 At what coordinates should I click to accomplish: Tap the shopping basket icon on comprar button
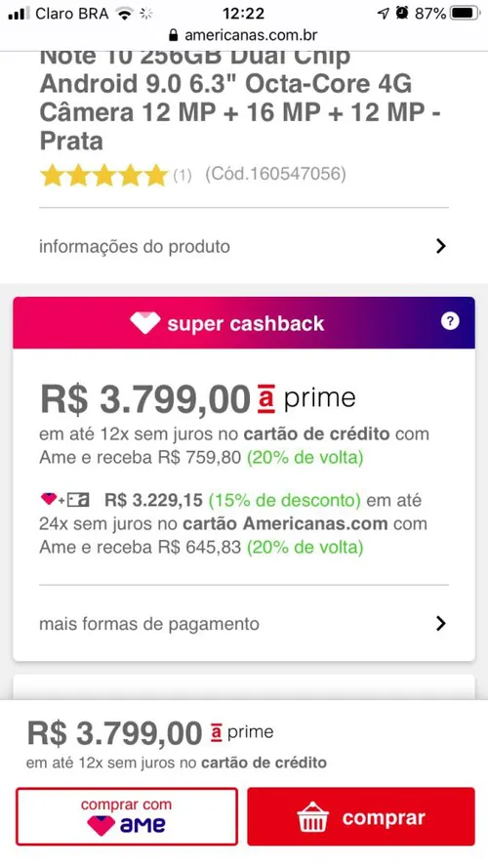point(312,817)
